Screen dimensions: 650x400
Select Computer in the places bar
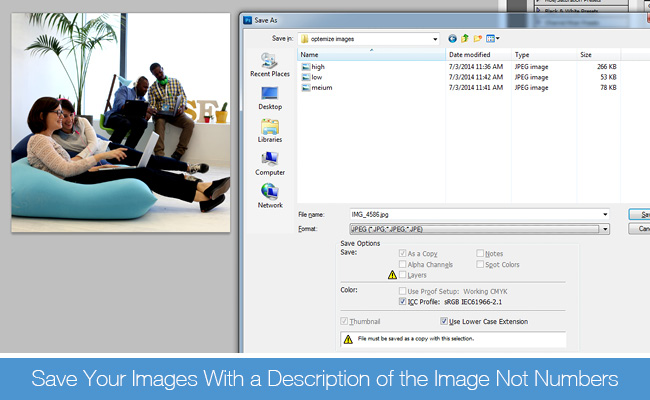(270, 163)
